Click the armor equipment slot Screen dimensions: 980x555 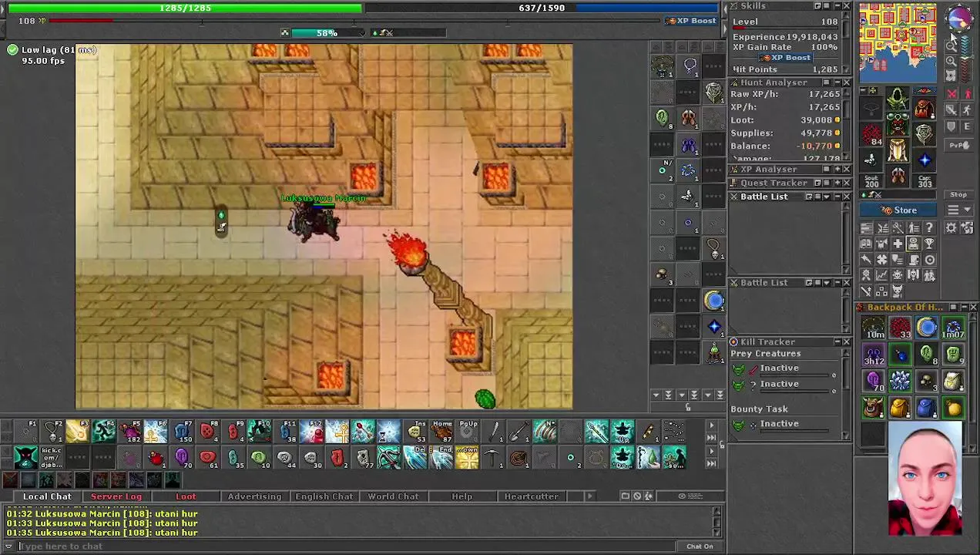click(x=898, y=123)
